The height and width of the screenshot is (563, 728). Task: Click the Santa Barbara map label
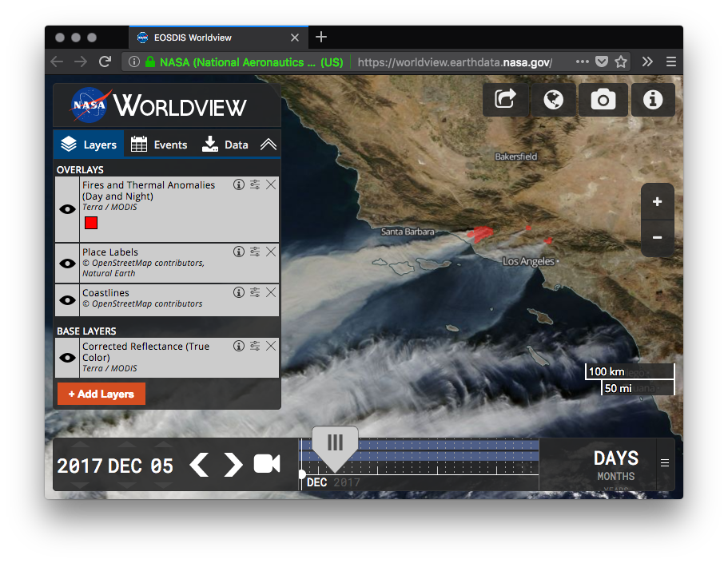[408, 232]
